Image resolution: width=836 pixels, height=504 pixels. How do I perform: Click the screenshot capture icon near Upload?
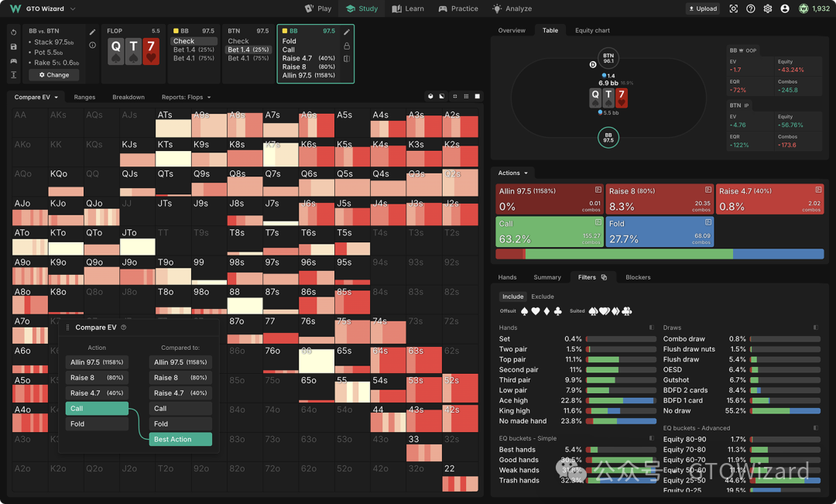(734, 9)
